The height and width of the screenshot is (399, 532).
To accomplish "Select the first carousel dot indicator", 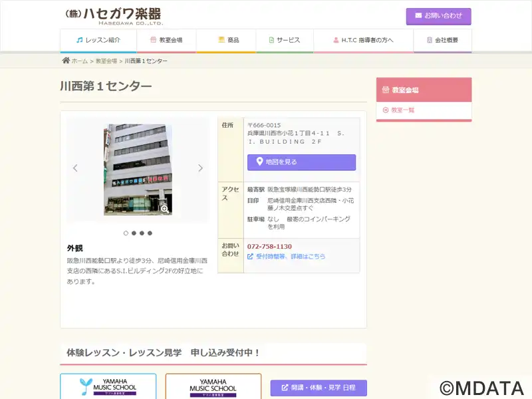I will click(126, 233).
